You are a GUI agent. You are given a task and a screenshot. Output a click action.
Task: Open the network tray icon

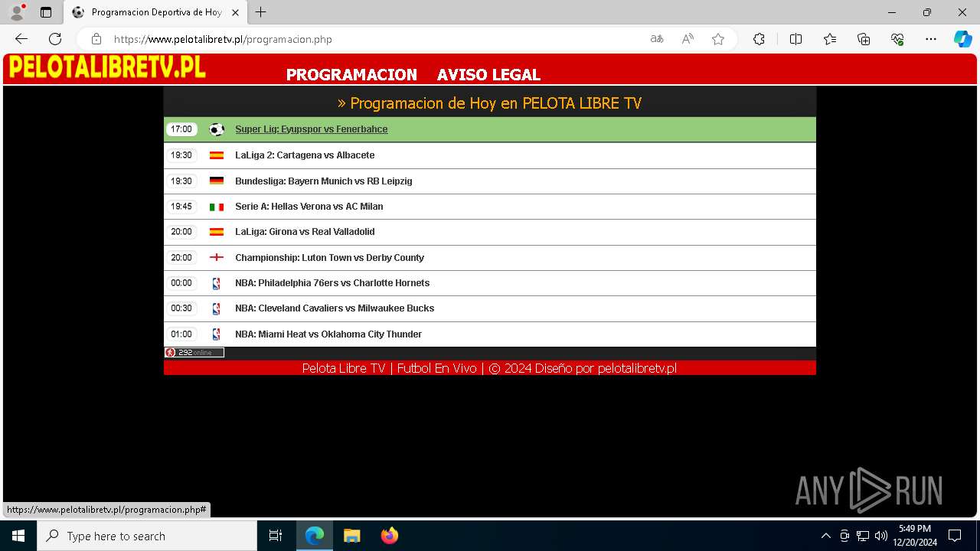(x=862, y=536)
